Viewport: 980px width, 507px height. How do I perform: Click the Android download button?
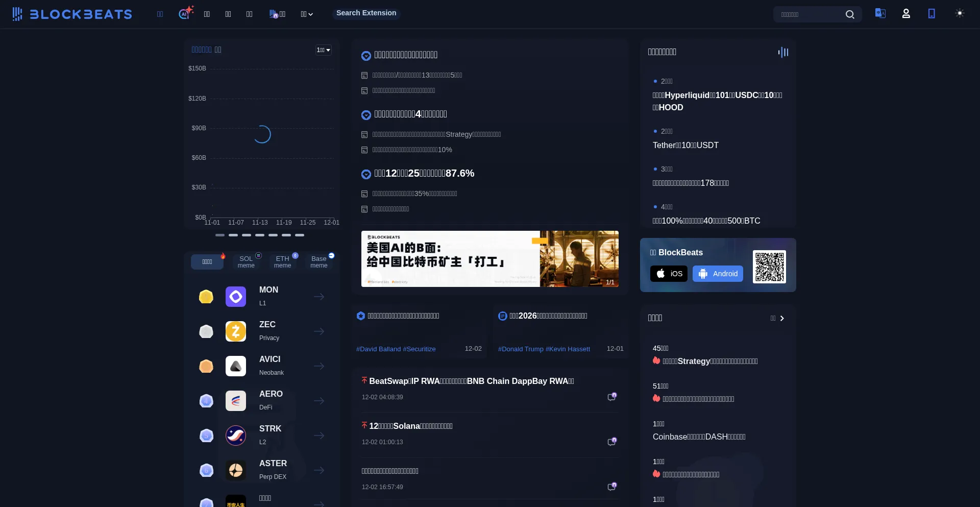718,274
